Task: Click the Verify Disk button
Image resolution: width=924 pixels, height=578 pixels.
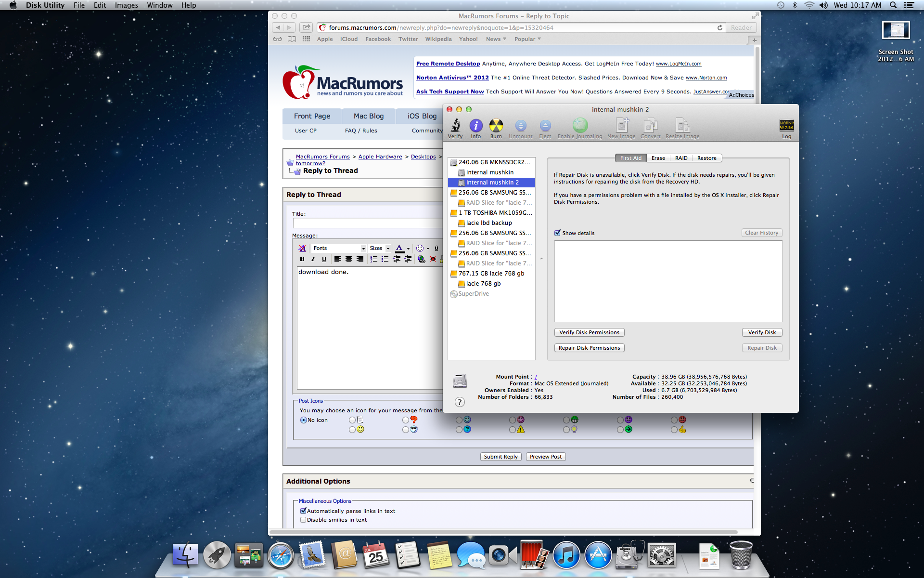Action: (762, 332)
